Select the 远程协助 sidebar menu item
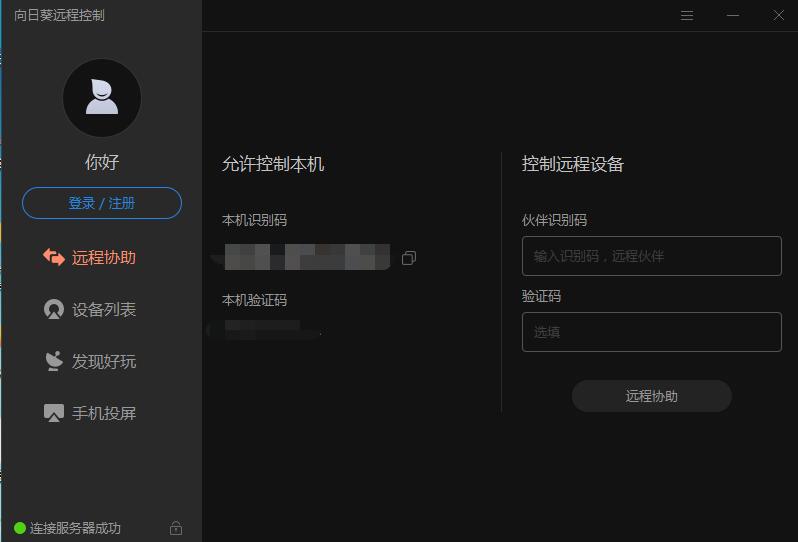 [x=90, y=258]
